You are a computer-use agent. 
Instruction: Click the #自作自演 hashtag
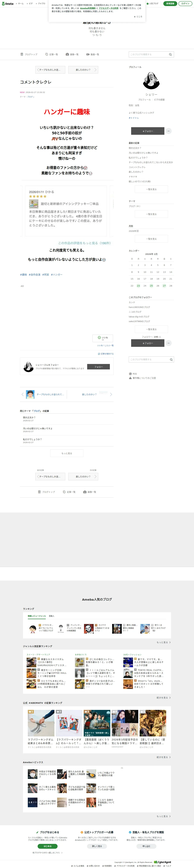34,275
